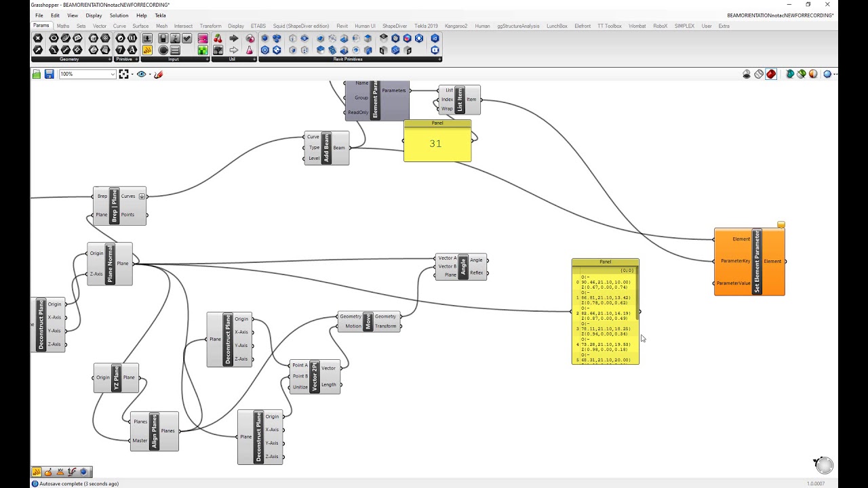Expand the Input group panel
Viewport: 868px width, 488px height.
(x=206, y=59)
